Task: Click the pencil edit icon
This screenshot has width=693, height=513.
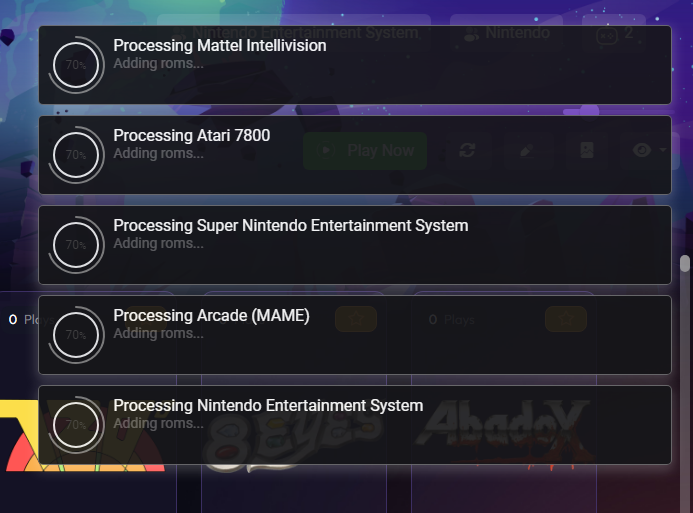Action: 526,151
